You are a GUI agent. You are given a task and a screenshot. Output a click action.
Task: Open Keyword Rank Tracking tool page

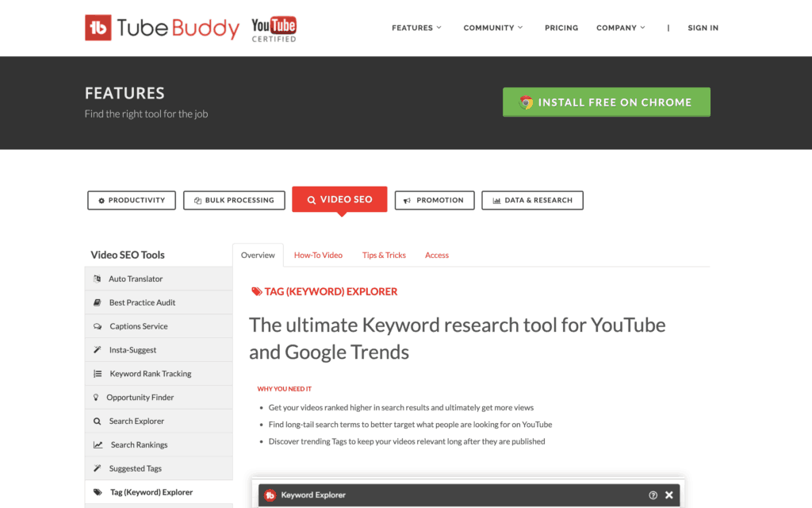[159, 374]
